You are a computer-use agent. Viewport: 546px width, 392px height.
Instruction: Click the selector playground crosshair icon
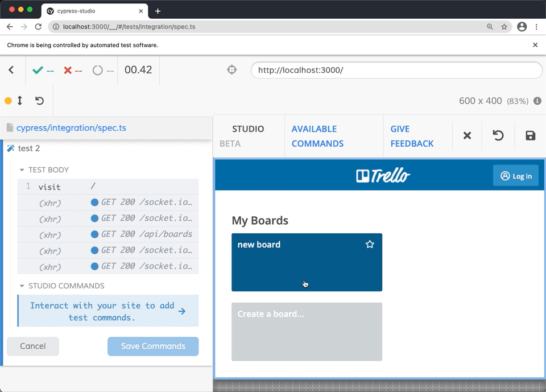tap(231, 70)
